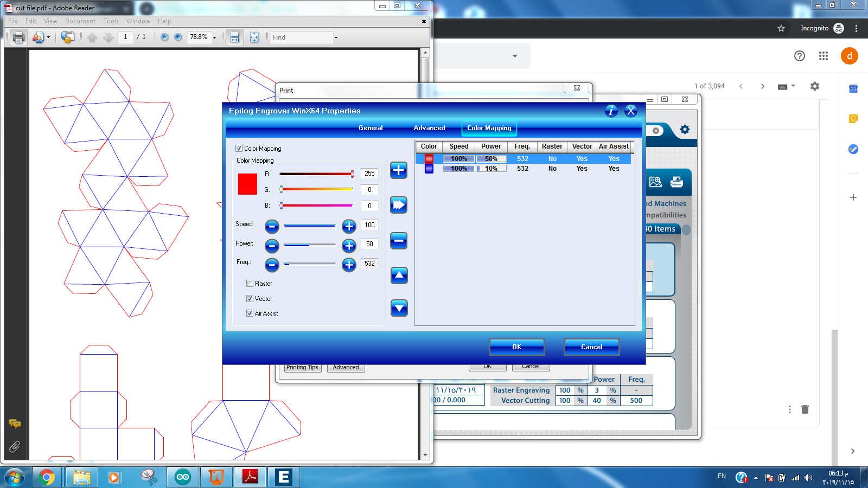This screenshot has width=868, height=488.
Task: Toggle the Air Assist checkbox
Action: (250, 313)
